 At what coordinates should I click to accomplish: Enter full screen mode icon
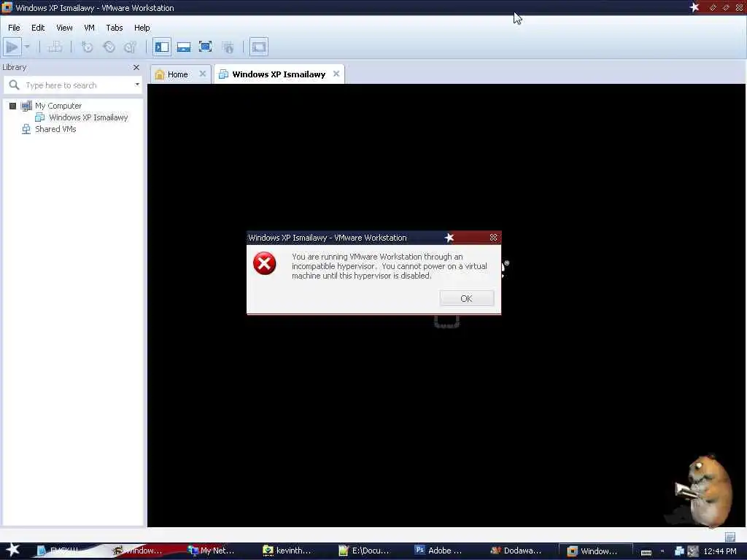pyautogui.click(x=205, y=47)
